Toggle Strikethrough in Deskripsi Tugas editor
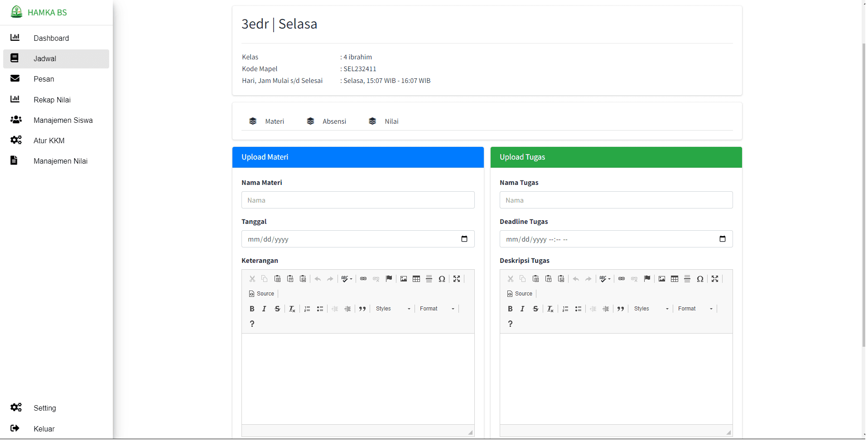Screen dimensions: 868x441 click(535, 309)
